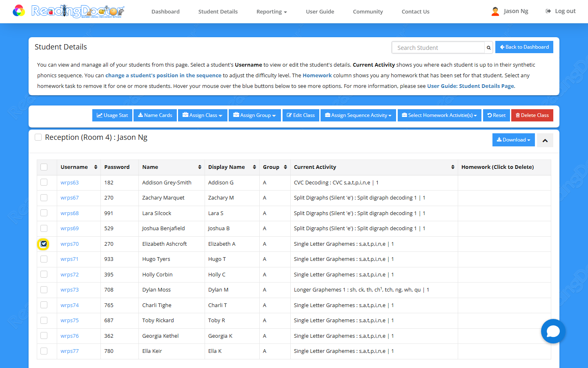The image size is (588, 368).
Task: Sort by Group column arrows
Action: [x=285, y=167]
